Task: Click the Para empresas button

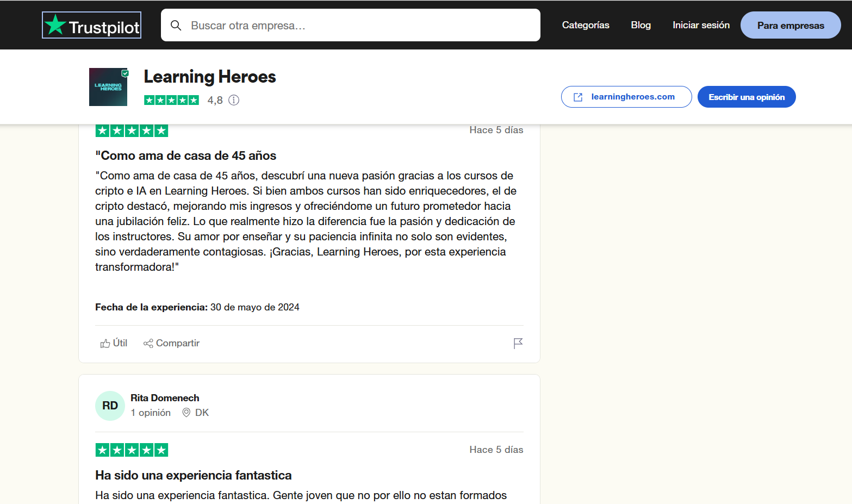Action: click(791, 25)
